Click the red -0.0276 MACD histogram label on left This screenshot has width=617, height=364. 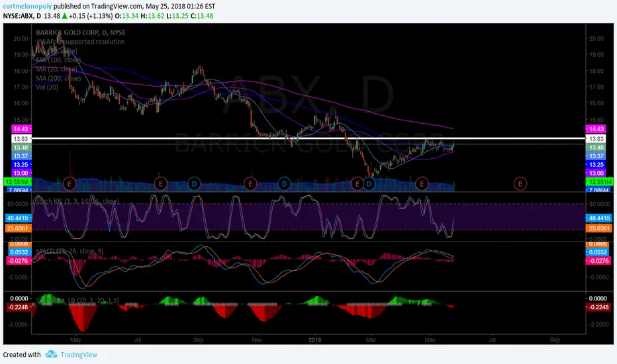click(x=19, y=261)
